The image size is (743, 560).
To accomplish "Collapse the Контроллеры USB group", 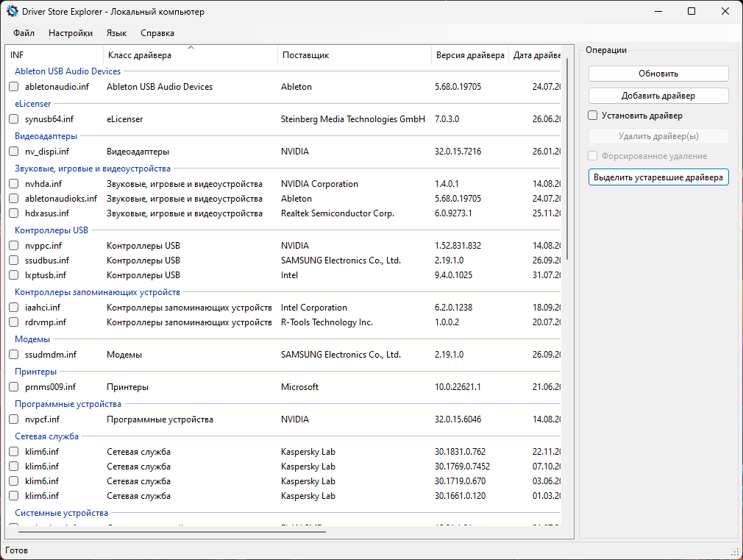I will [51, 230].
